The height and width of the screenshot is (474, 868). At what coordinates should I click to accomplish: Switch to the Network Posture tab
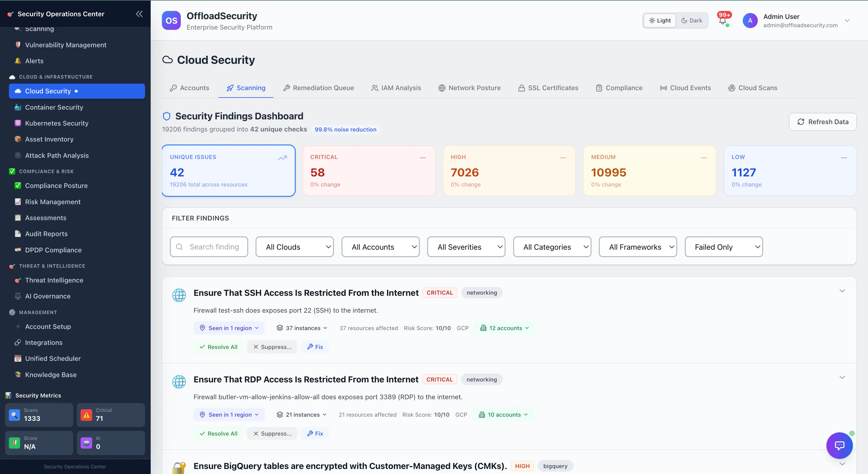[x=469, y=88]
